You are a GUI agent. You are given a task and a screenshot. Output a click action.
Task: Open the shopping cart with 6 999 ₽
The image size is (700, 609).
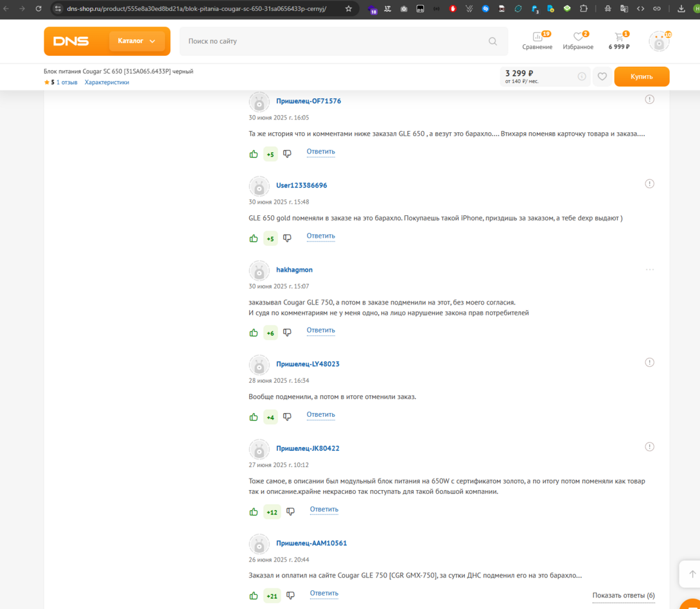coord(619,40)
